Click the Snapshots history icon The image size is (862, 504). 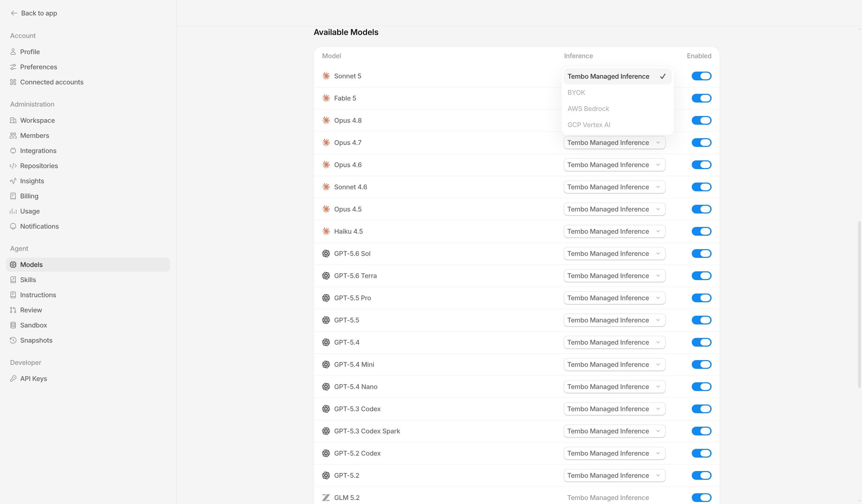[x=13, y=340]
